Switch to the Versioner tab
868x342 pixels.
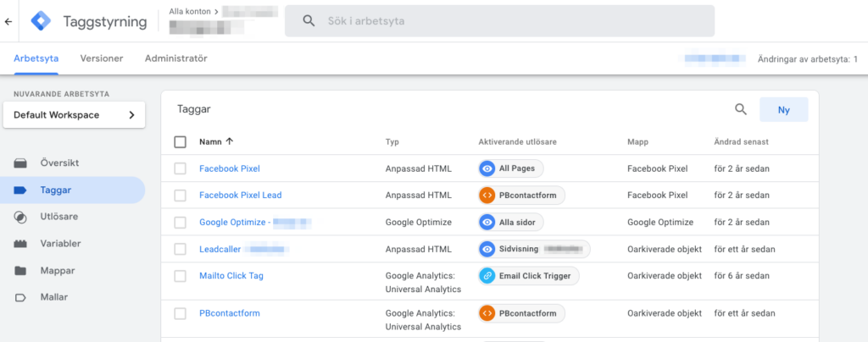pyautogui.click(x=102, y=58)
